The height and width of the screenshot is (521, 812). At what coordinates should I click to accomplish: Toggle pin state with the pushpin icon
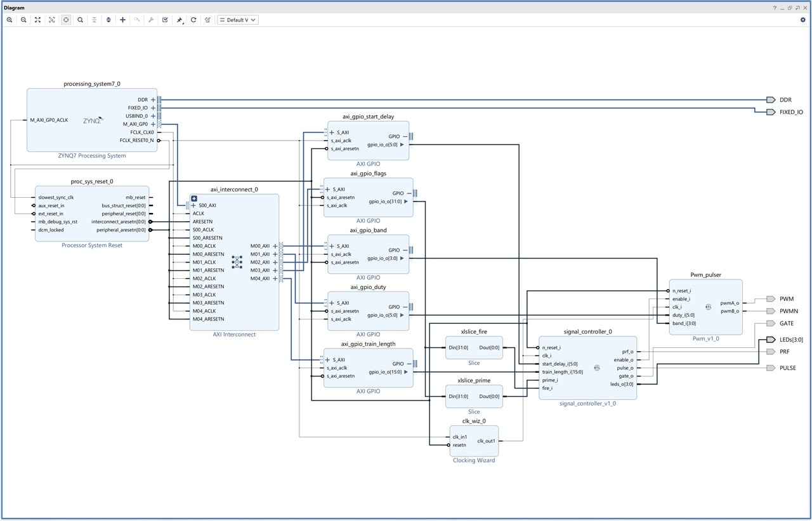click(180, 20)
